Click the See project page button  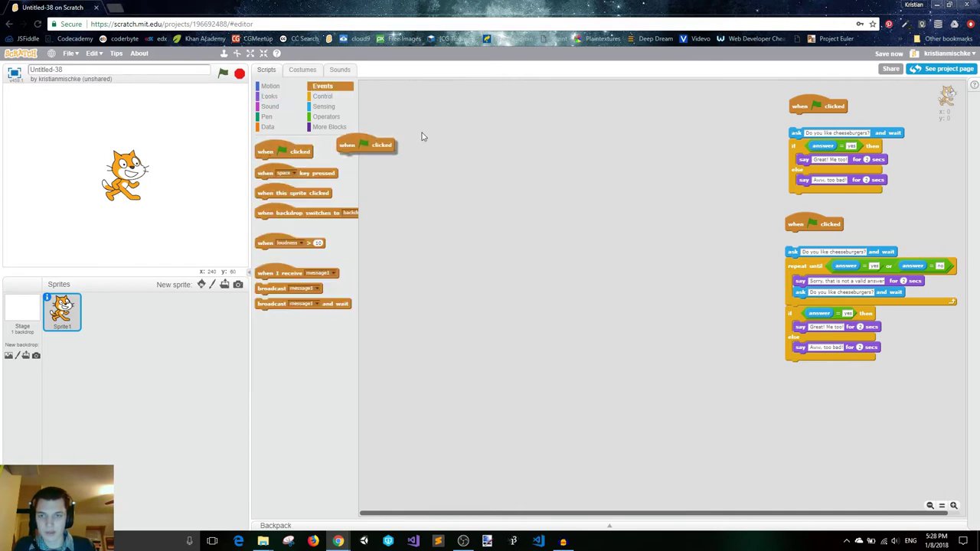pos(941,69)
